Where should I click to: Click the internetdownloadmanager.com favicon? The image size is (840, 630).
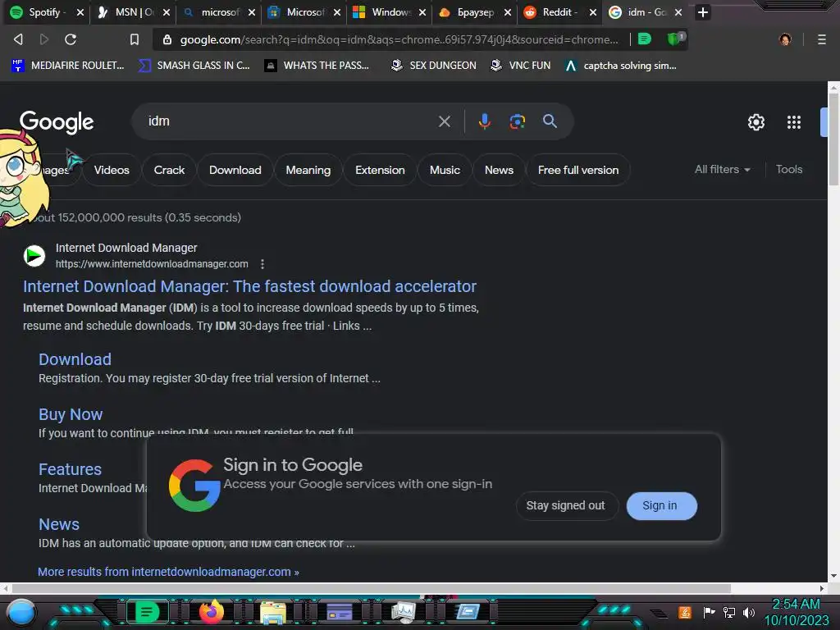click(34, 256)
